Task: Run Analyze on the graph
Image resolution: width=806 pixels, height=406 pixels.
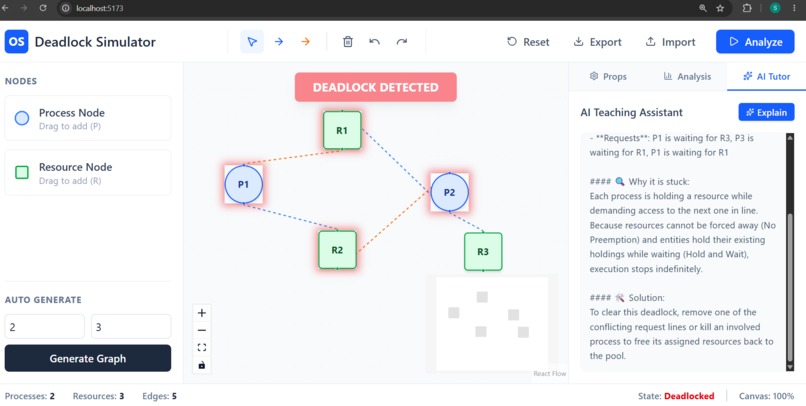Action: [755, 42]
